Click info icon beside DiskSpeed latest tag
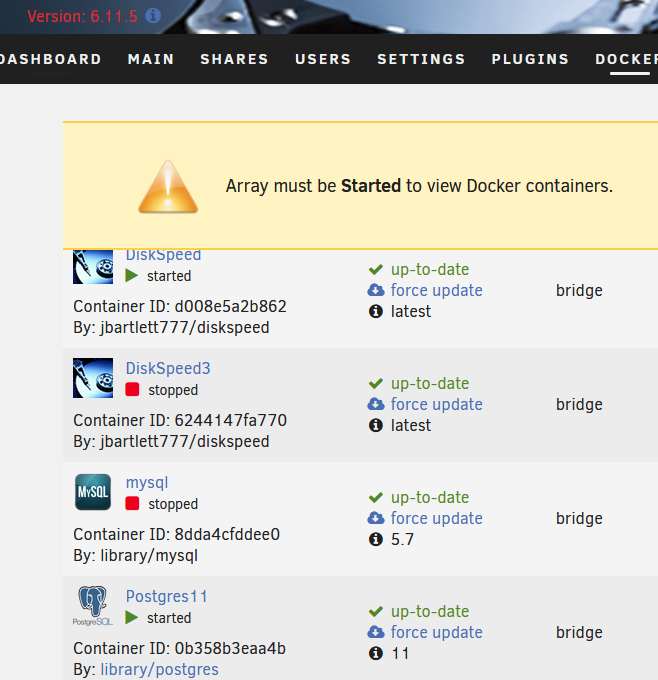This screenshot has height=680, width=658. 376,311
